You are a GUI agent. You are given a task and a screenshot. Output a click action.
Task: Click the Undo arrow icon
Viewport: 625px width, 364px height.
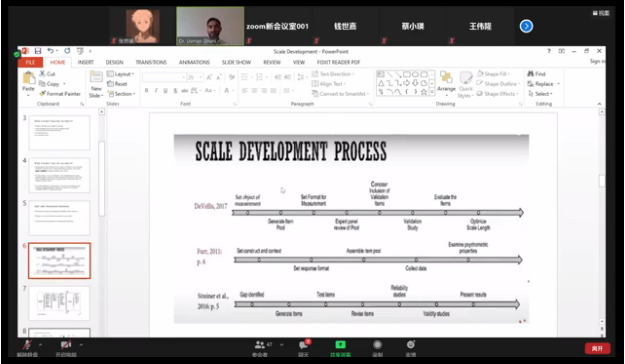coord(50,51)
